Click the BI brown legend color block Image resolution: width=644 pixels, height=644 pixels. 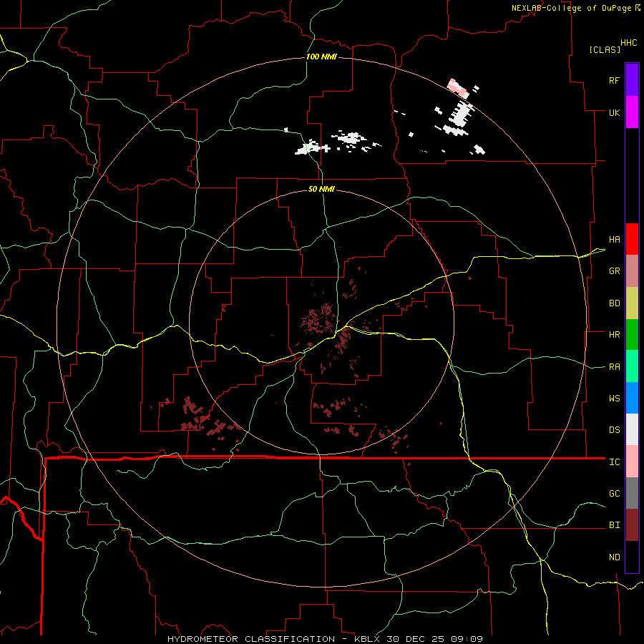tap(632, 525)
